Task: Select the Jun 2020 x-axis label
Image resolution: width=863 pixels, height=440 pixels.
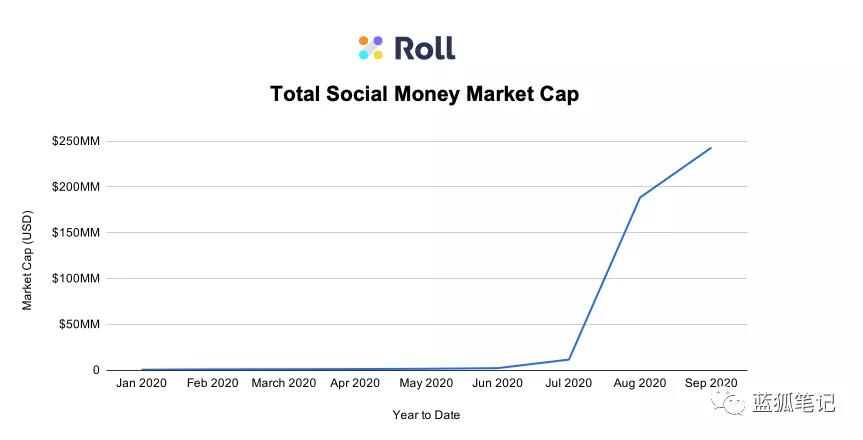Action: [497, 383]
